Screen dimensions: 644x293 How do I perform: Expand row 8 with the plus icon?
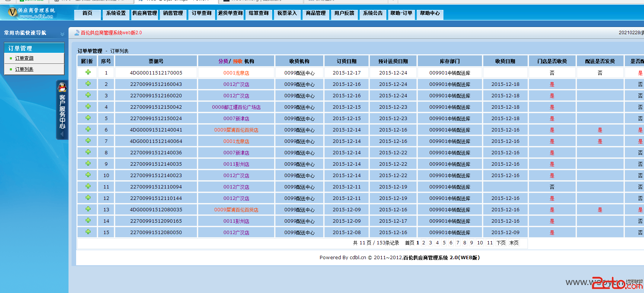point(88,152)
